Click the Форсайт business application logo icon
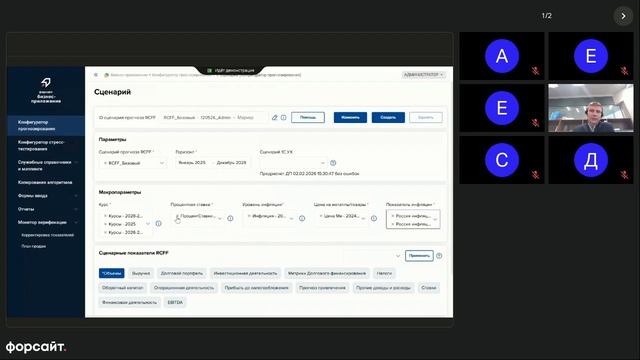The width and height of the screenshot is (640, 360). [x=46, y=82]
